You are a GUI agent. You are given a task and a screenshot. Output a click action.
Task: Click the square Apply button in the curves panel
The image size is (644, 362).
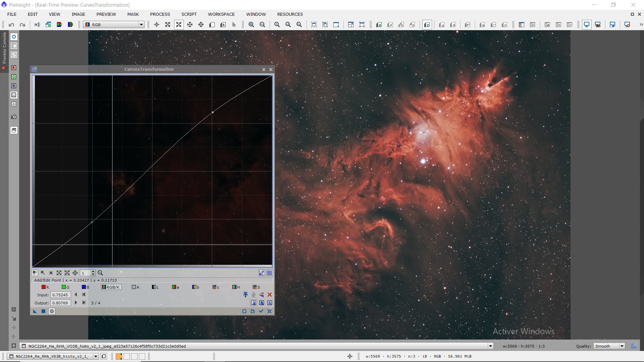coord(43,311)
